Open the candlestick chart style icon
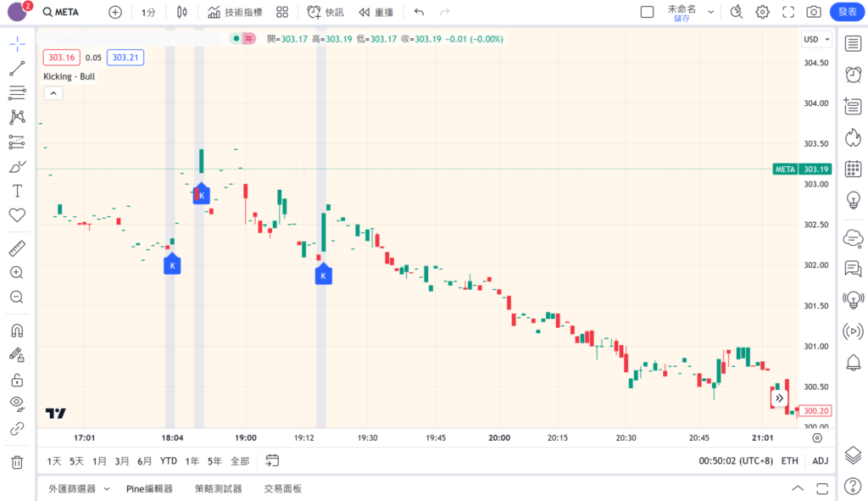 (182, 12)
